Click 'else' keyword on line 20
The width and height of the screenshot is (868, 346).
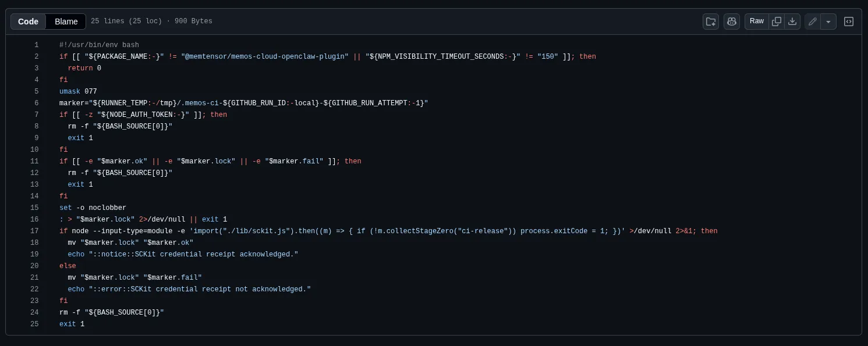(68, 266)
